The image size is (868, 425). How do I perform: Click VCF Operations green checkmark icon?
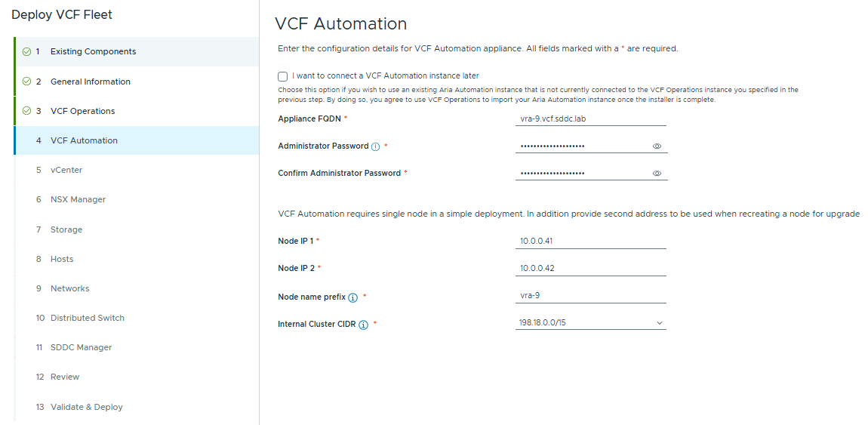tap(26, 111)
